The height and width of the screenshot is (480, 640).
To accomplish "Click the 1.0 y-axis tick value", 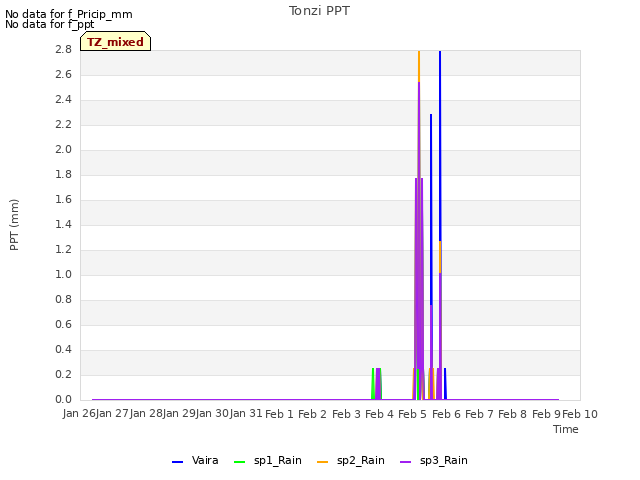I will [63, 274].
